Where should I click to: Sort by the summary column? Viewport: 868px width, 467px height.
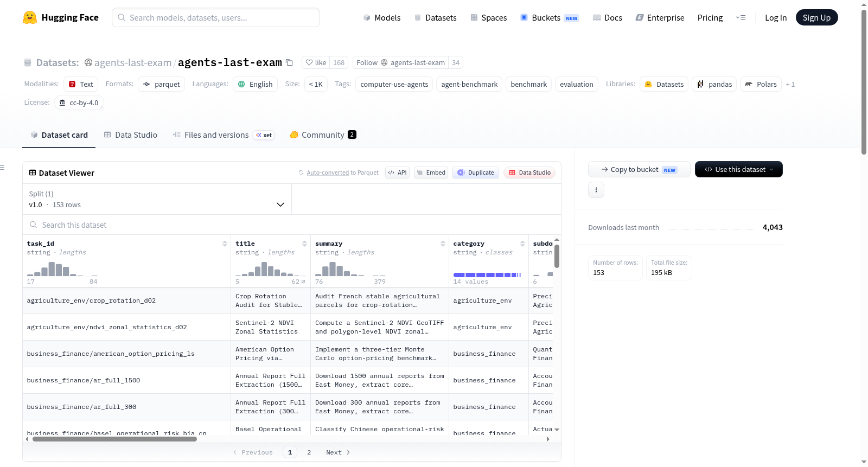point(443,244)
